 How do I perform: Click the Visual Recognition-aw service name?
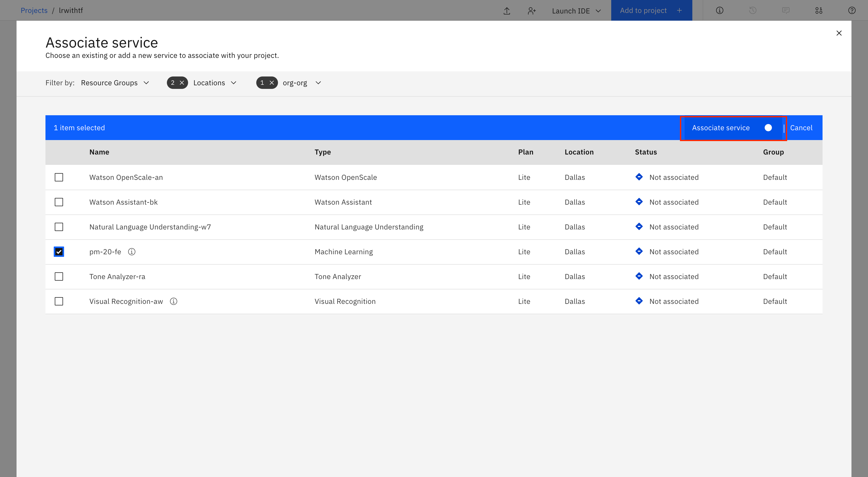pos(126,301)
